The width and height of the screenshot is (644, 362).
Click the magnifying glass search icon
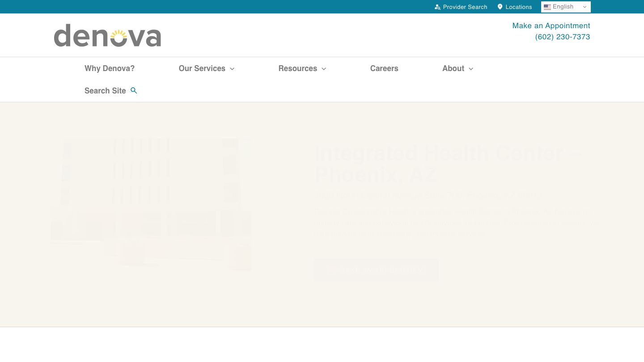133,90
